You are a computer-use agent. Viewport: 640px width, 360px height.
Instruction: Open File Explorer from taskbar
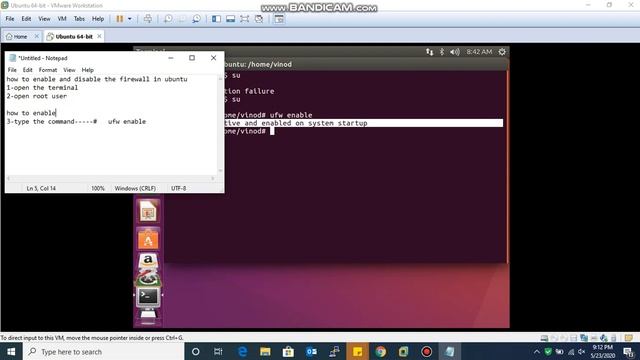[x=265, y=351]
